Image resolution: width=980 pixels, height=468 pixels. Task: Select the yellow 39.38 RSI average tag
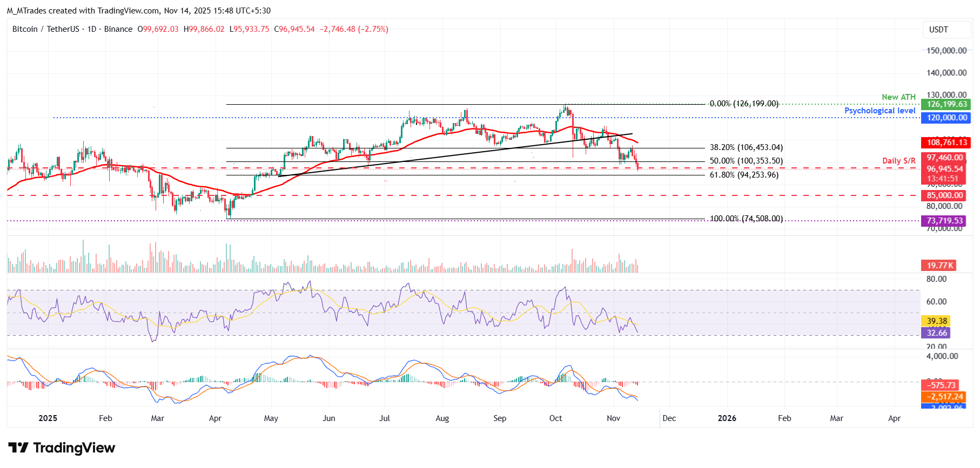937,321
